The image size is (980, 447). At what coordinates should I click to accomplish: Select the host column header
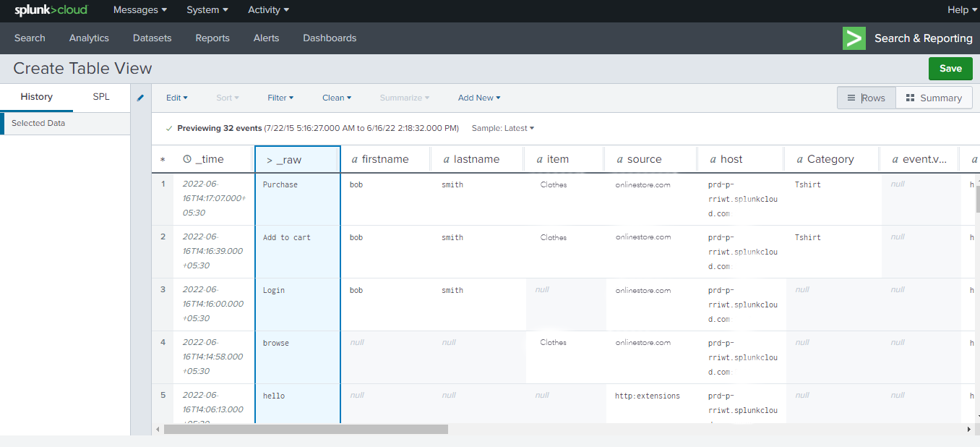pos(741,160)
